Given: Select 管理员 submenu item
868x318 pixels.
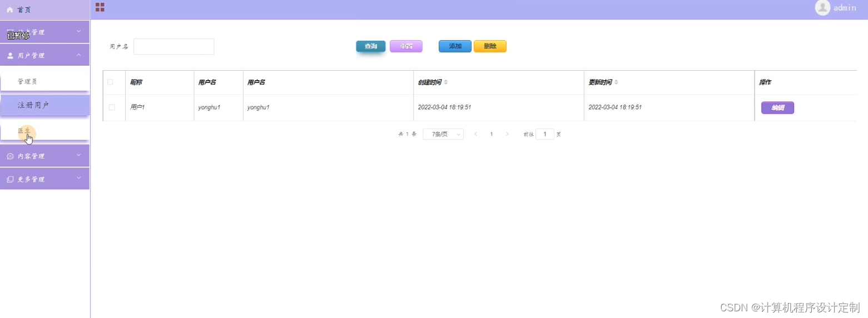Looking at the screenshot, I should pos(44,81).
